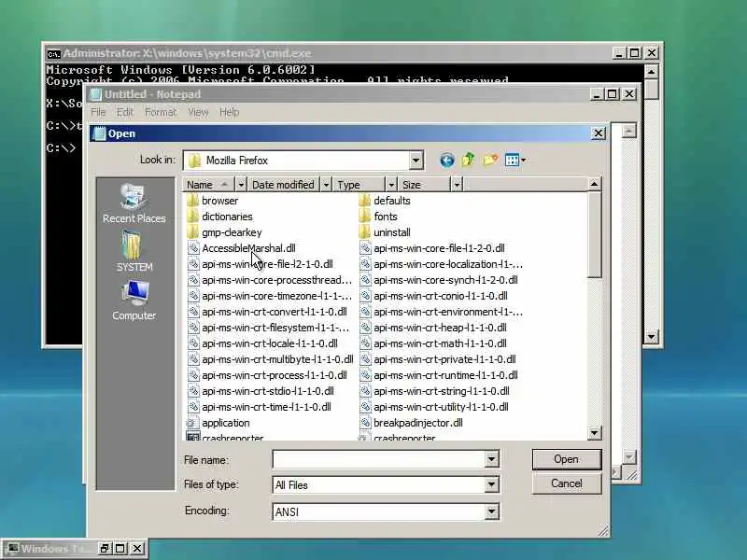Select api-ms-win-crt-process-l1-1-0.dll

(x=267, y=375)
